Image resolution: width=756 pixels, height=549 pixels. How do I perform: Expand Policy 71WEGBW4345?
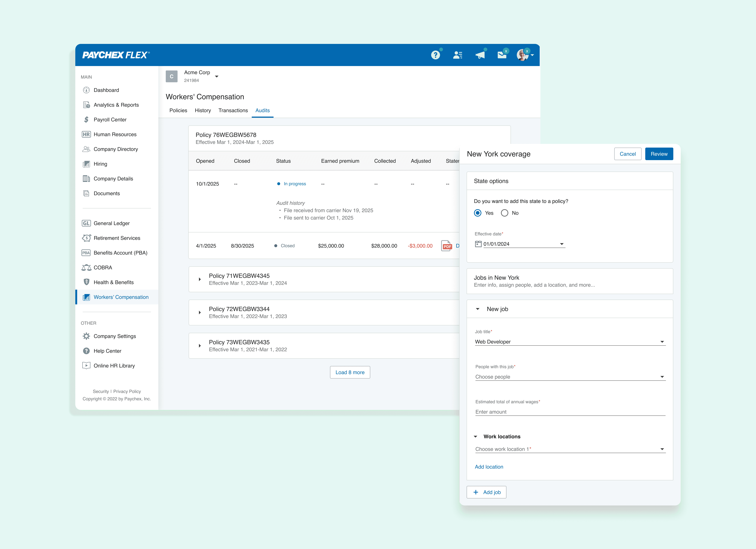coord(200,279)
